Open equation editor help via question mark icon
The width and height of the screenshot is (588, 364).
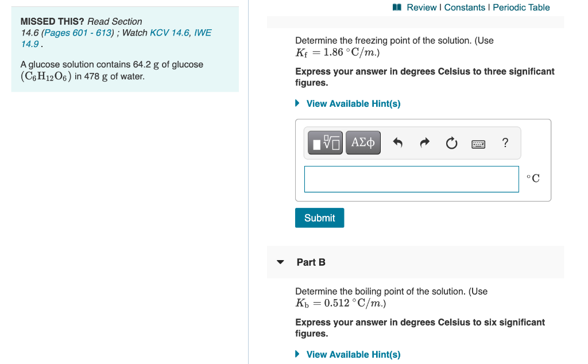[505, 142]
